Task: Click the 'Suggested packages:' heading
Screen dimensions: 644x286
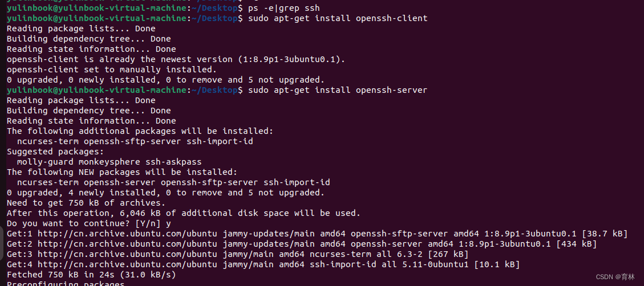Action: click(55, 152)
